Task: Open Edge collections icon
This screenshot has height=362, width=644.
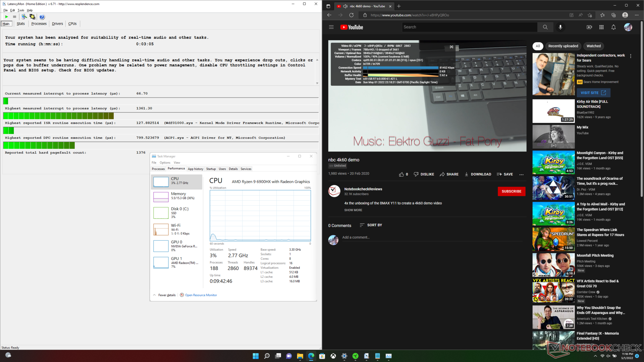Action: point(613,15)
